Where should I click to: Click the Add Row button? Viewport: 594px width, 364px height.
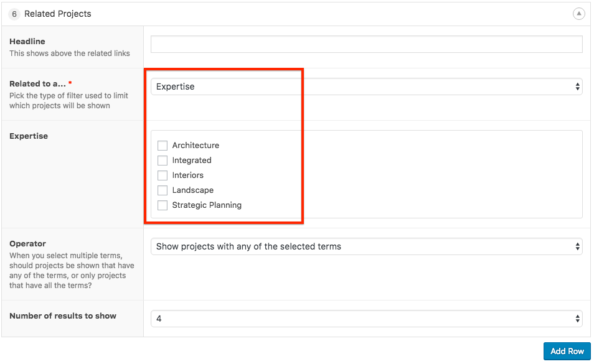(x=567, y=351)
